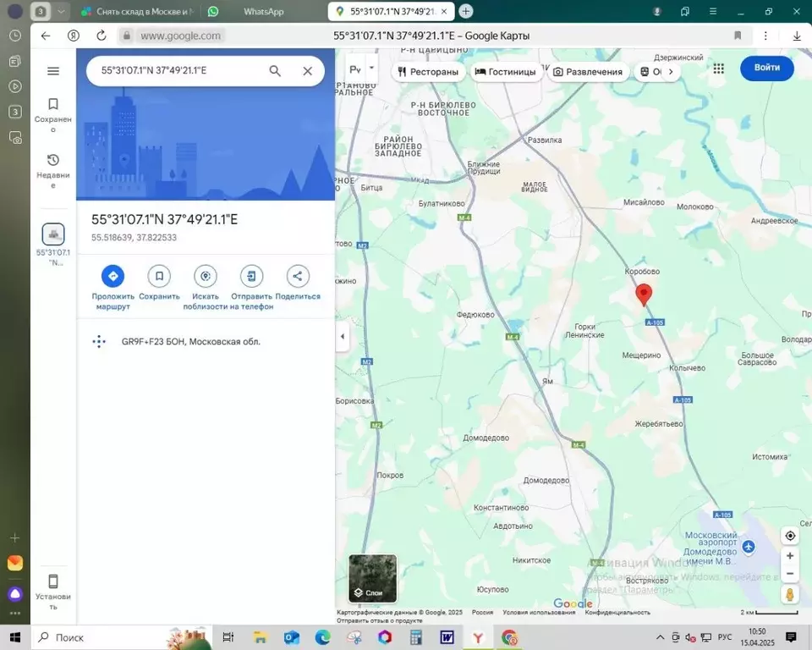Open the keyboard language dropdown near the search

362,69
